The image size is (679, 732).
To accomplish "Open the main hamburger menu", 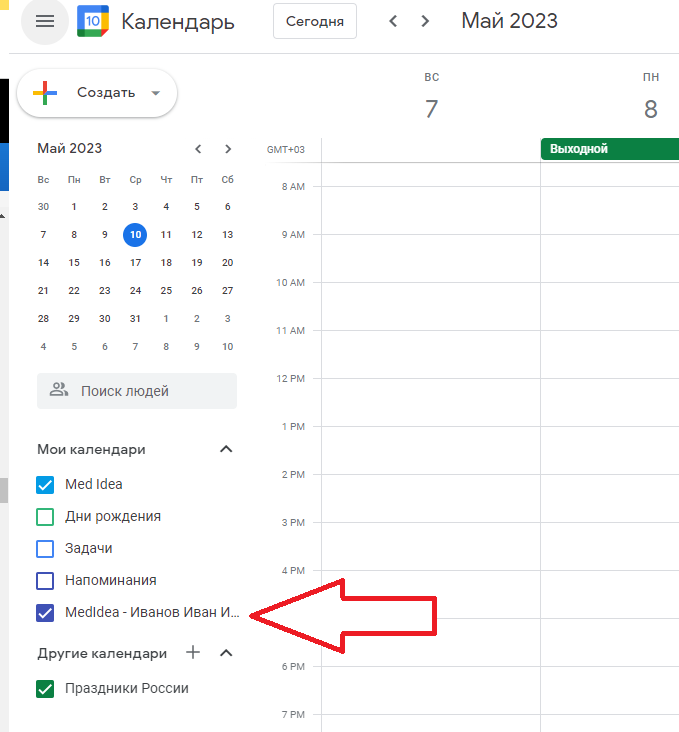I will point(45,21).
